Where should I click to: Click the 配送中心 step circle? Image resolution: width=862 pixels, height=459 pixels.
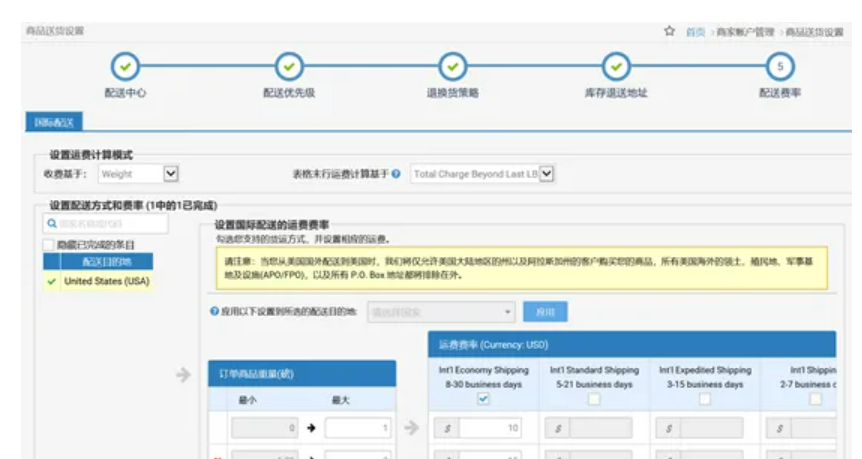(125, 67)
